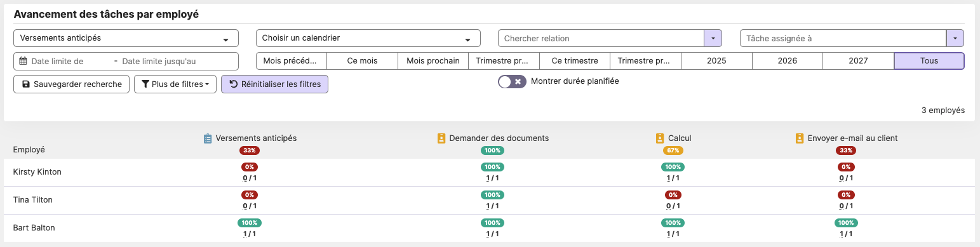Click 100% badge under Demander des documents header
Screen dimensions: 980x247
492,150
